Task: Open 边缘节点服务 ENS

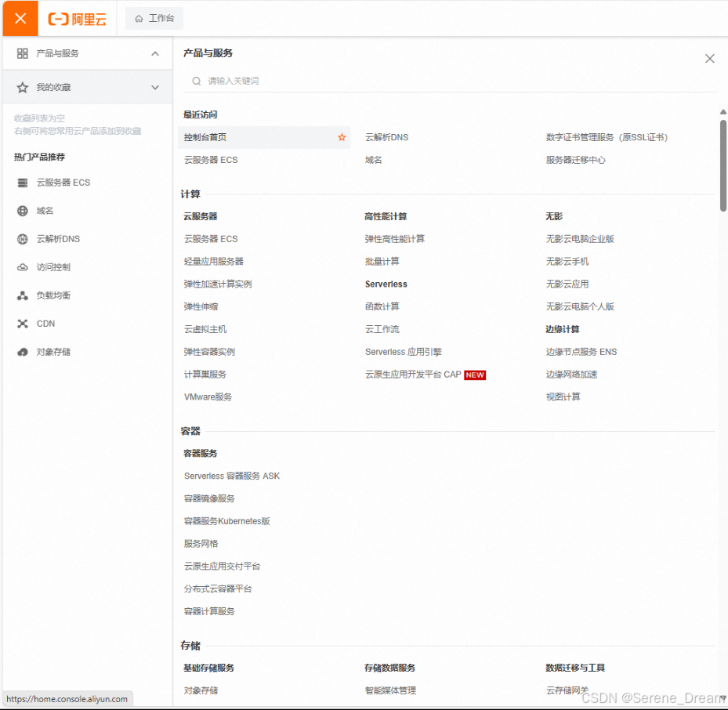Action: 581,352
